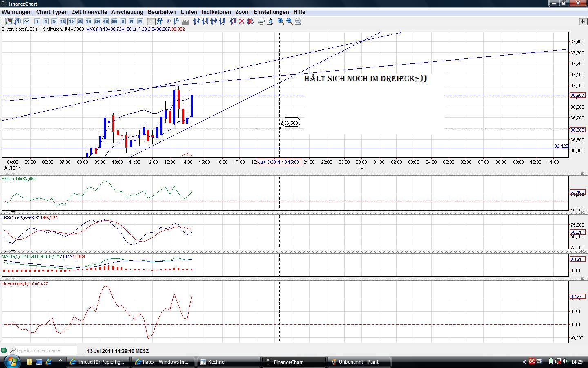Open the Hilfe menu
This screenshot has width=588, height=368.
point(299,12)
